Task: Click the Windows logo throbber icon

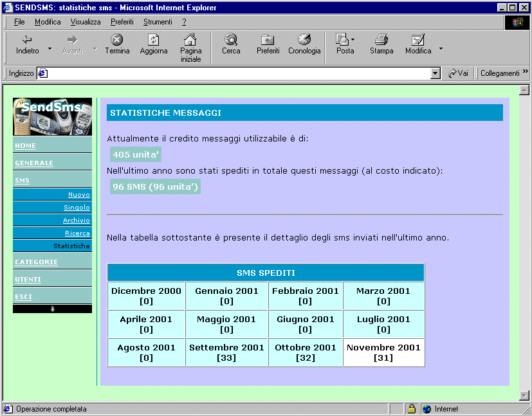Action: pos(517,22)
